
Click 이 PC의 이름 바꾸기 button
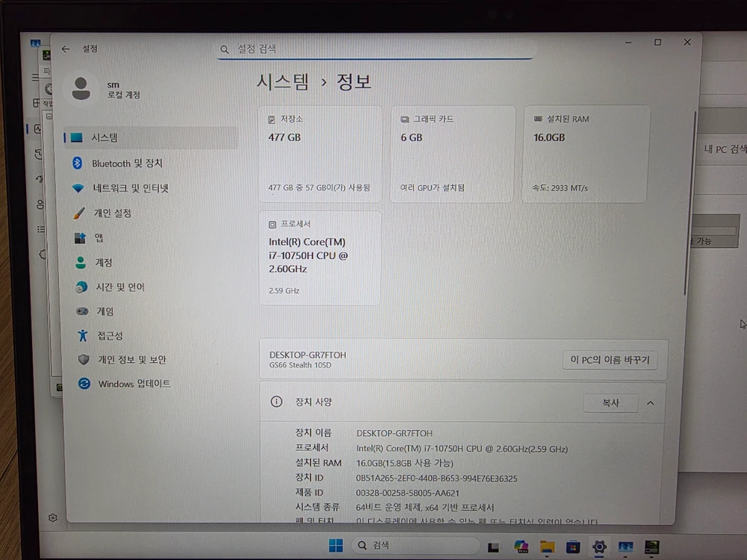pyautogui.click(x=610, y=360)
